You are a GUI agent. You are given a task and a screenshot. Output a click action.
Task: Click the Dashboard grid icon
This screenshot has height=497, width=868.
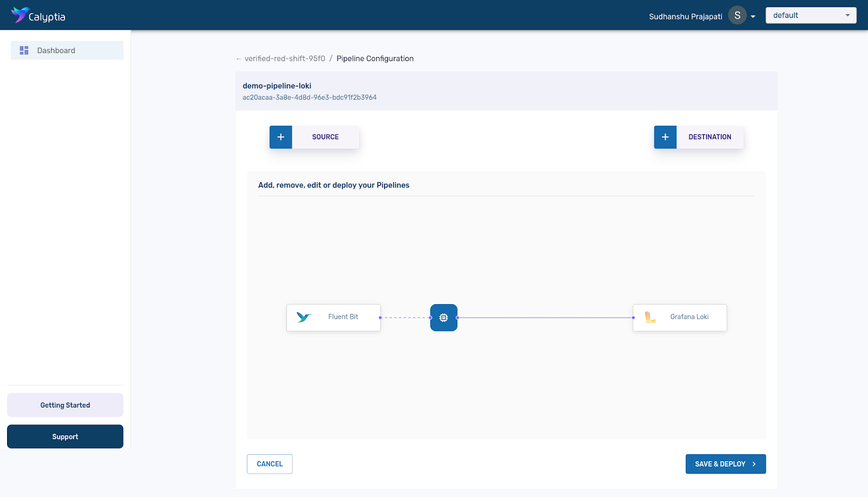[24, 50]
